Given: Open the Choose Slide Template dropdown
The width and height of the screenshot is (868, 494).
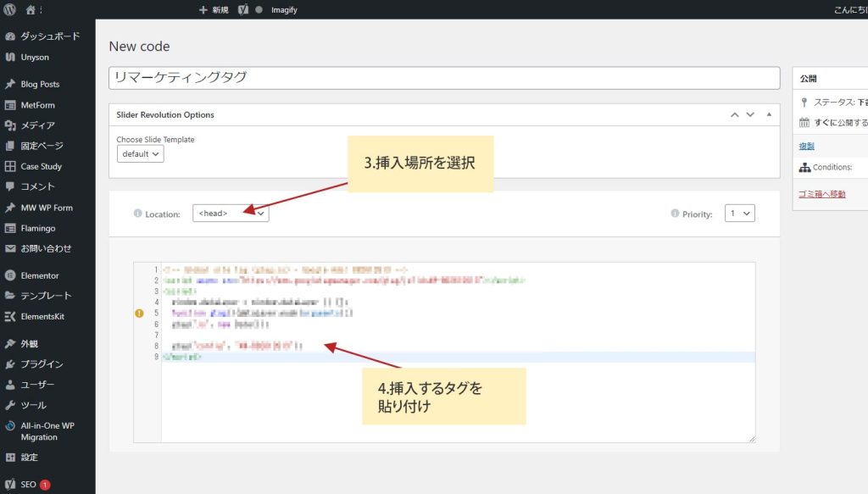Looking at the screenshot, I should pyautogui.click(x=140, y=153).
